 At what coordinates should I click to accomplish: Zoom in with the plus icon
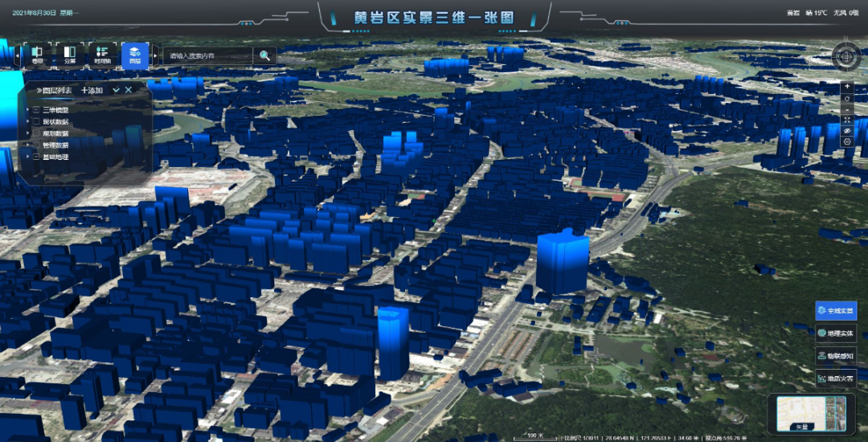[847, 86]
